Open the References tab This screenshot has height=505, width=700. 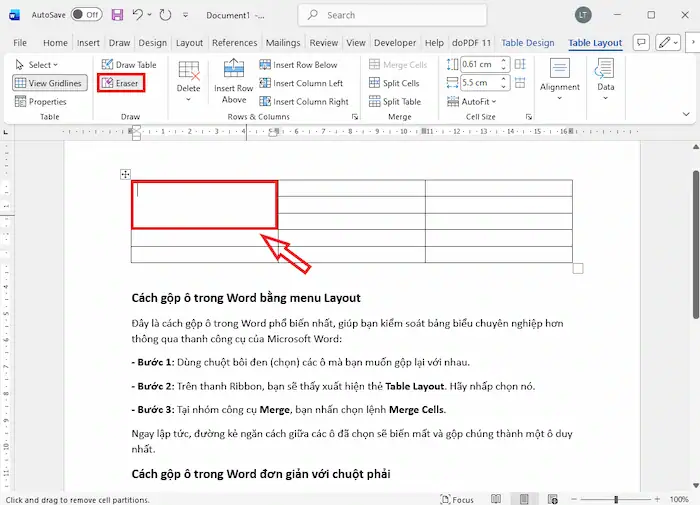234,43
